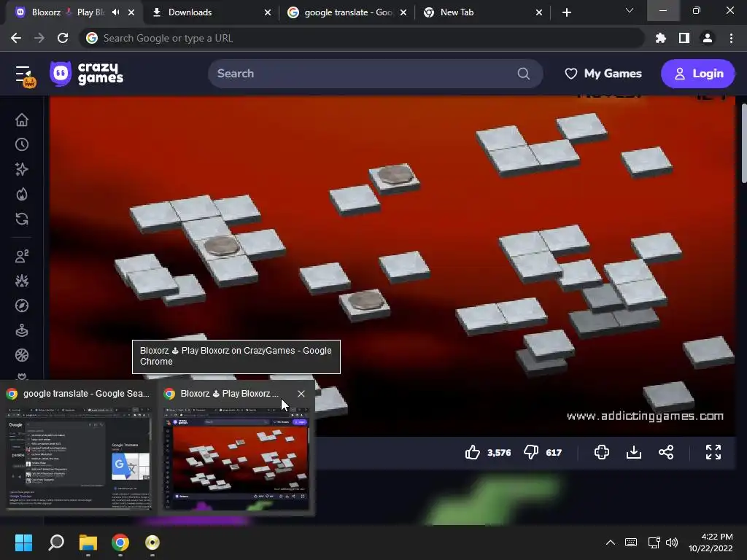Like the game with thumbs up
This screenshot has height=560, width=747.
tap(473, 452)
